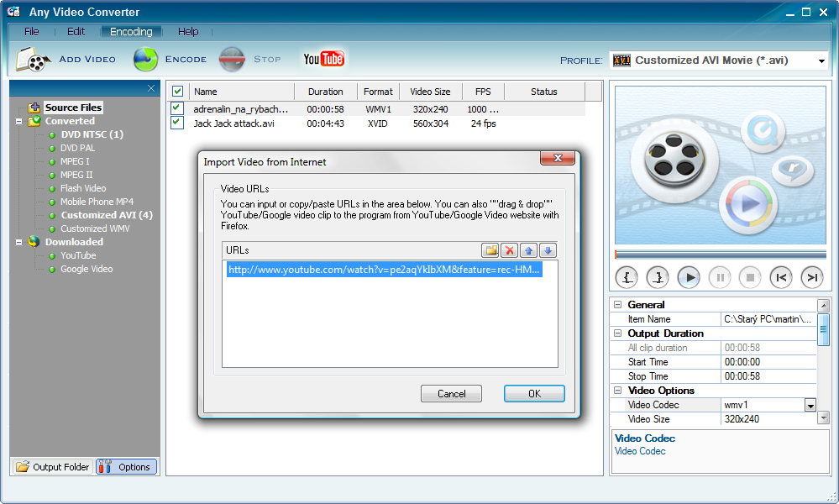Select Google Video tree item
Viewport: 839px width, 504px height.
coord(87,269)
